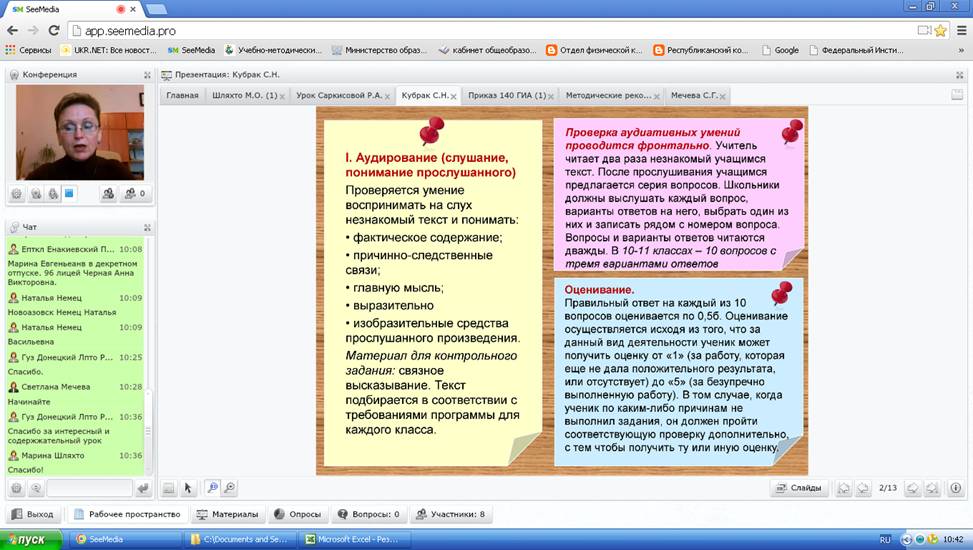Viewport: 973px width, 550px height.
Task: Toggle the microphone icon under the video
Action: [53, 194]
